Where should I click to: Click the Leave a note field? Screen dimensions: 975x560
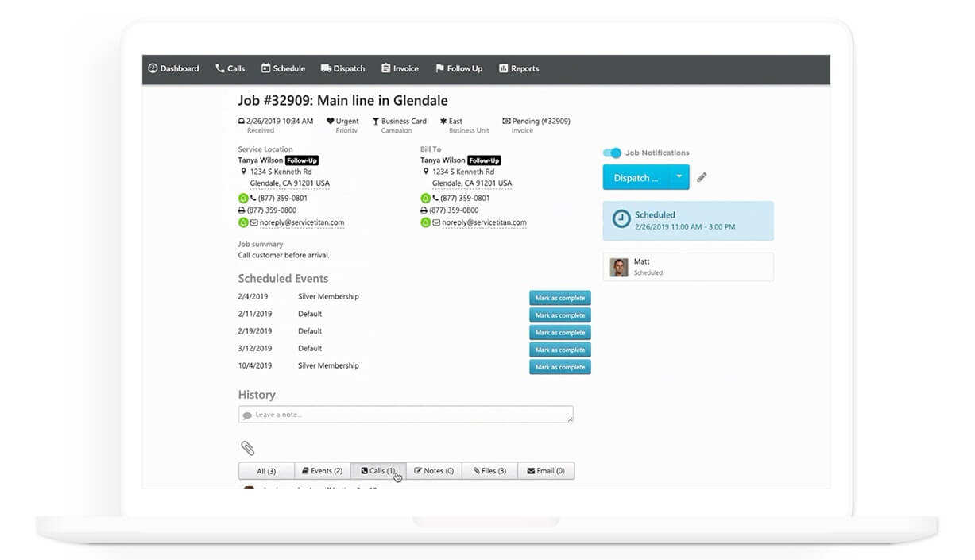(405, 415)
